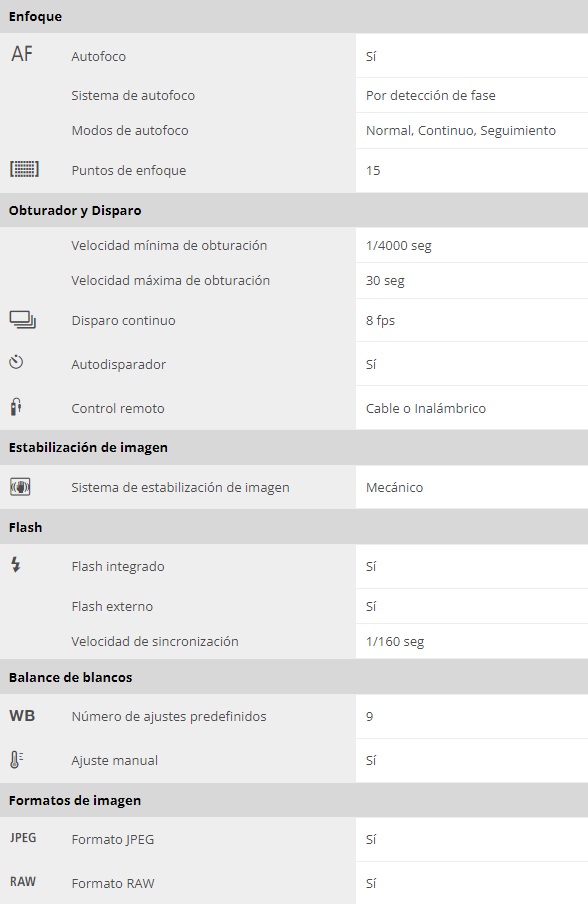Click the WB white balance icon
Image resolution: width=588 pixels, height=904 pixels.
coord(22,715)
